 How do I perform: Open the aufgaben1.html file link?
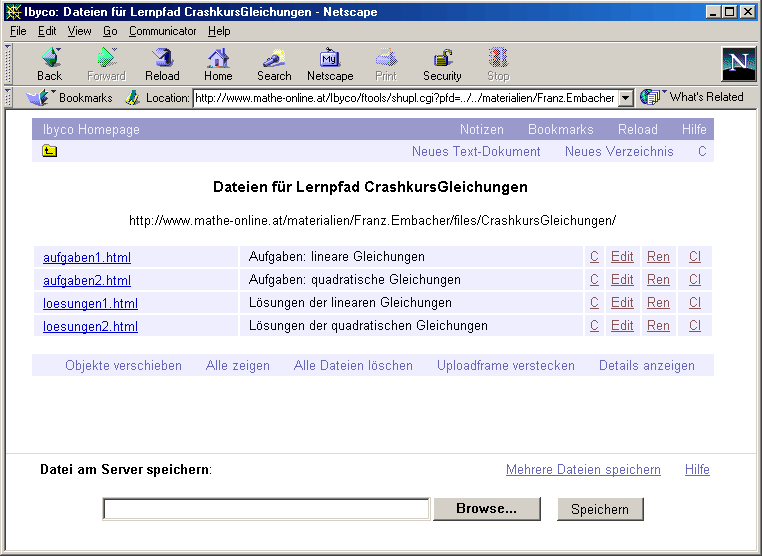87,257
